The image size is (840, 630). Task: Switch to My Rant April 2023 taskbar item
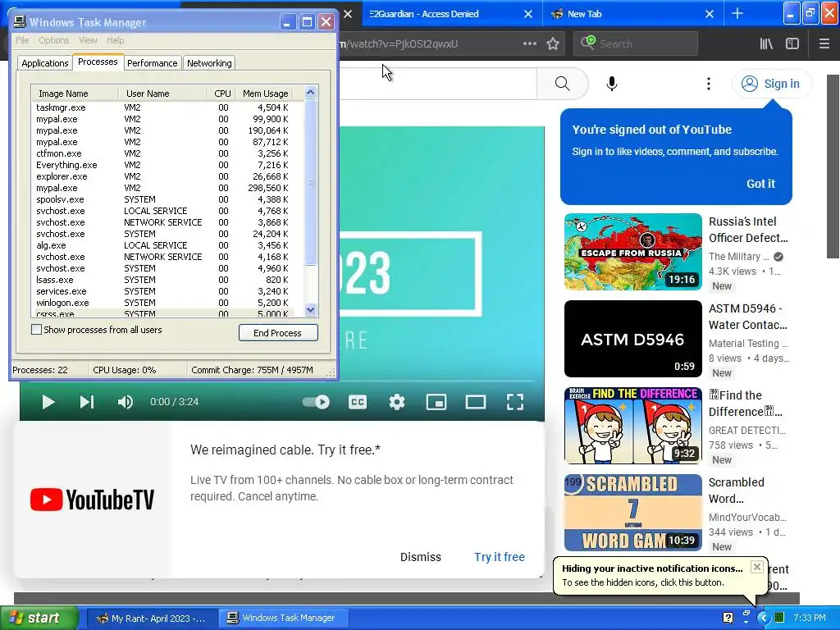[x=152, y=619]
